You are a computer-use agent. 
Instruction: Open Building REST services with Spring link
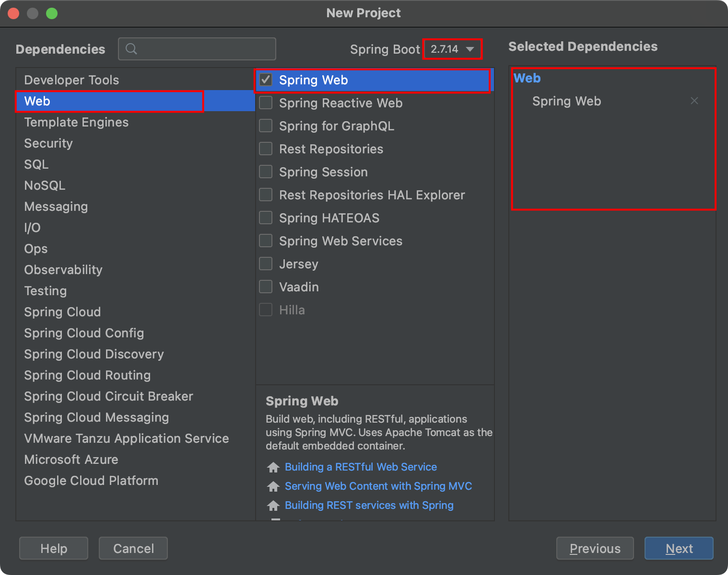click(x=369, y=505)
